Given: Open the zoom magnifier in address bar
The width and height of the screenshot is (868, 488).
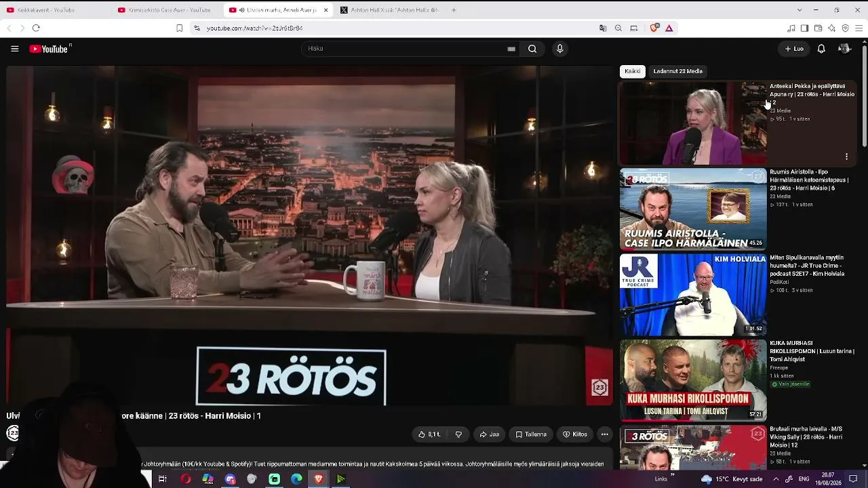Looking at the screenshot, I should 618,28.
